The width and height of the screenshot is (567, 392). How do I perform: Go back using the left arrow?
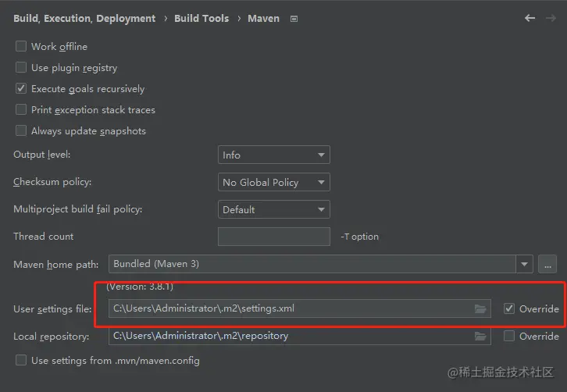pyautogui.click(x=530, y=18)
